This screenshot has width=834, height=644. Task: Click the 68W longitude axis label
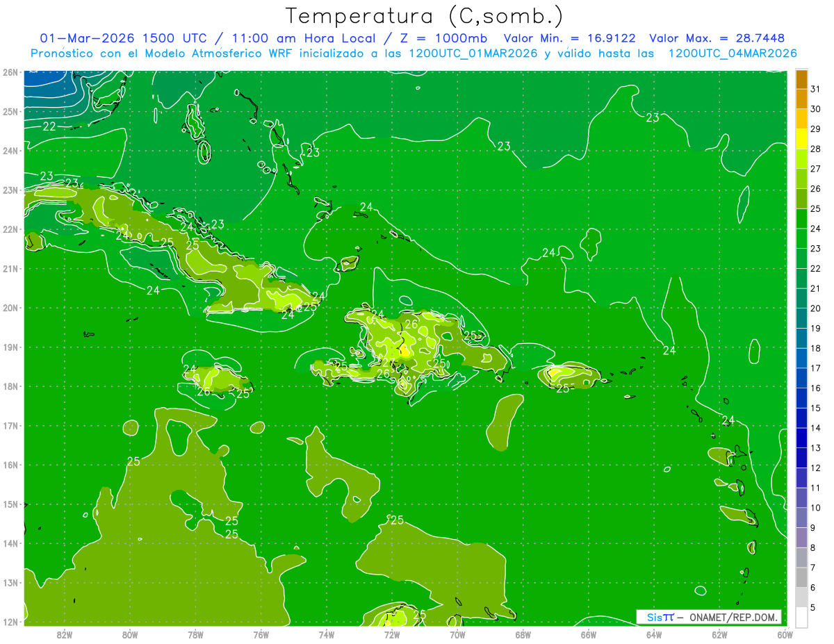(x=523, y=634)
